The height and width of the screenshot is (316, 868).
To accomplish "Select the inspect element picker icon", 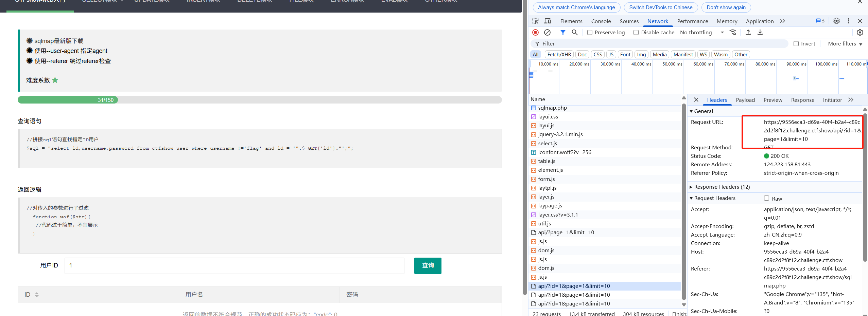I will point(536,21).
